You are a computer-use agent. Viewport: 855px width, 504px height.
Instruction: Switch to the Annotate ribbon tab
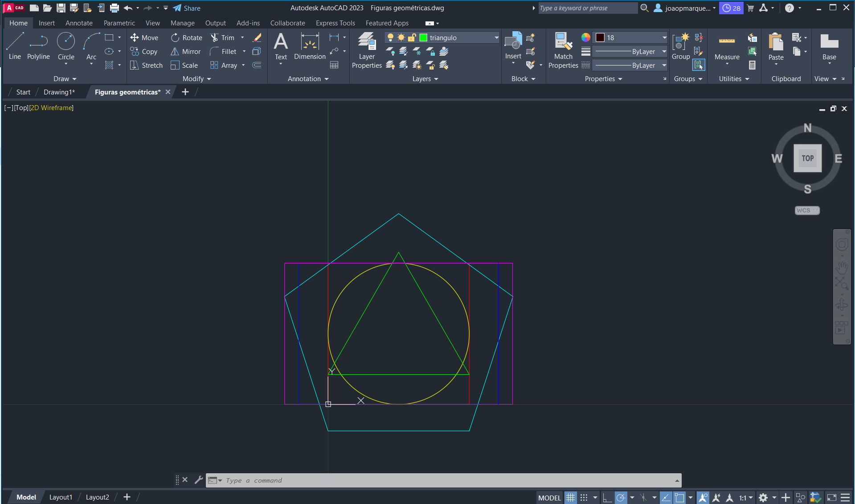coord(79,23)
